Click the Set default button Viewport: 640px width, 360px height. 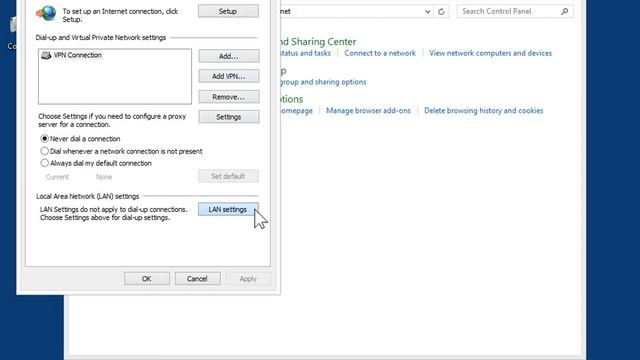(x=228, y=176)
